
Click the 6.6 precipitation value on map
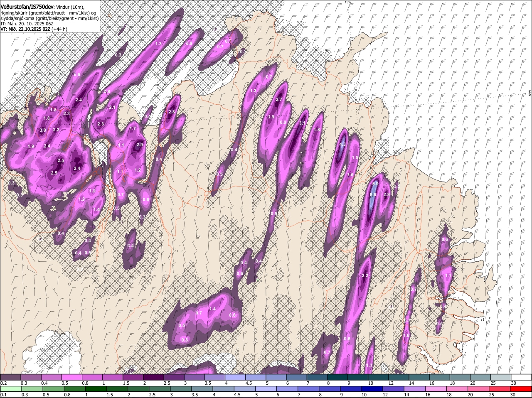click(373, 194)
